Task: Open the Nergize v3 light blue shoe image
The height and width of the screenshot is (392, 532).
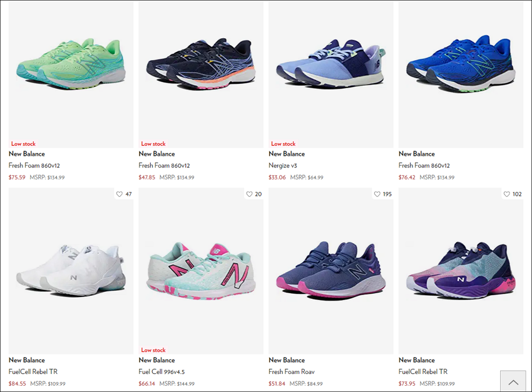Action: (331, 74)
